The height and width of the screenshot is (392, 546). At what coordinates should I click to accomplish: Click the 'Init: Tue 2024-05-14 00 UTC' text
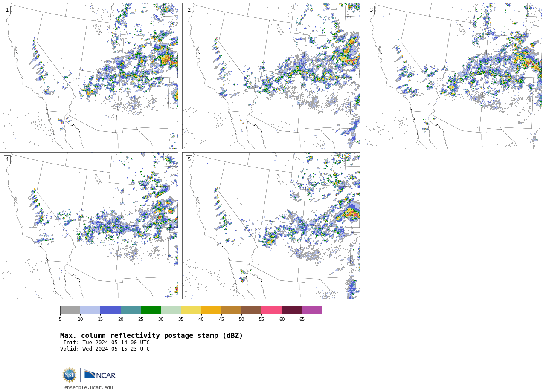pos(107,343)
